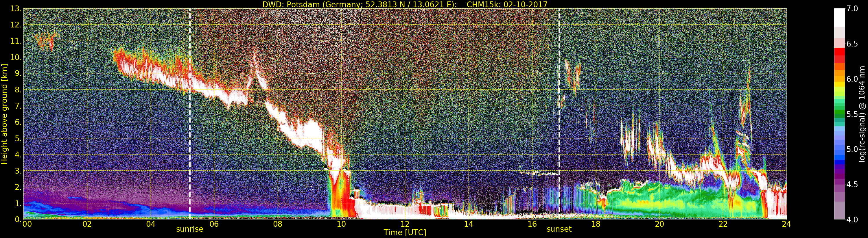Screen dimensions: 868x238
Task: Click the 'Time [UTC]' axis label
Action: (x=405, y=232)
